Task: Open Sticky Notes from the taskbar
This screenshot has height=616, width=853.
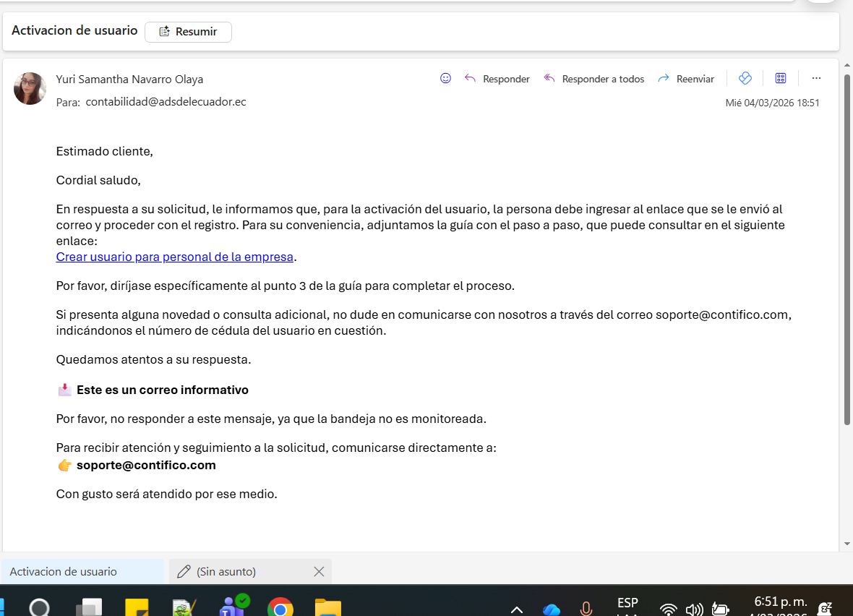Action: click(137, 607)
